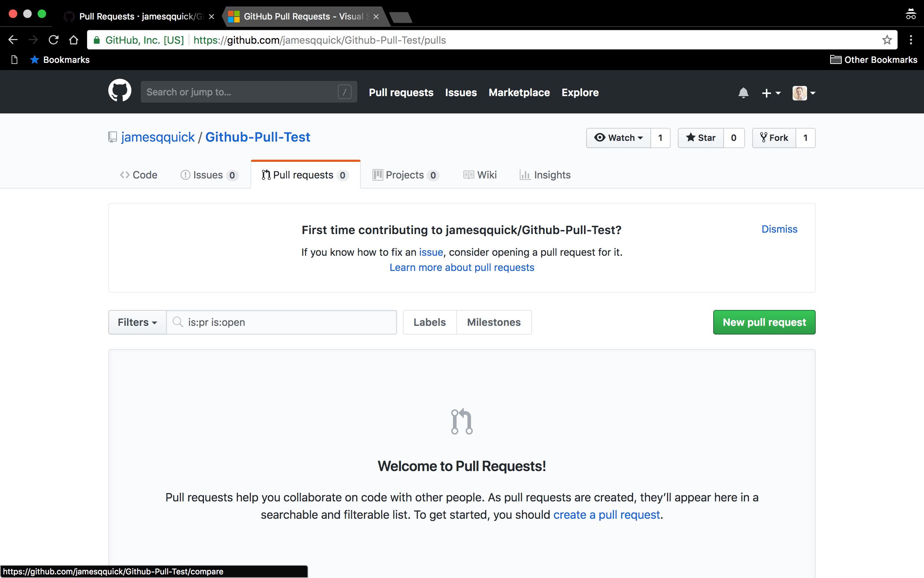
Task: Open Issues in top navigation
Action: [x=461, y=92]
